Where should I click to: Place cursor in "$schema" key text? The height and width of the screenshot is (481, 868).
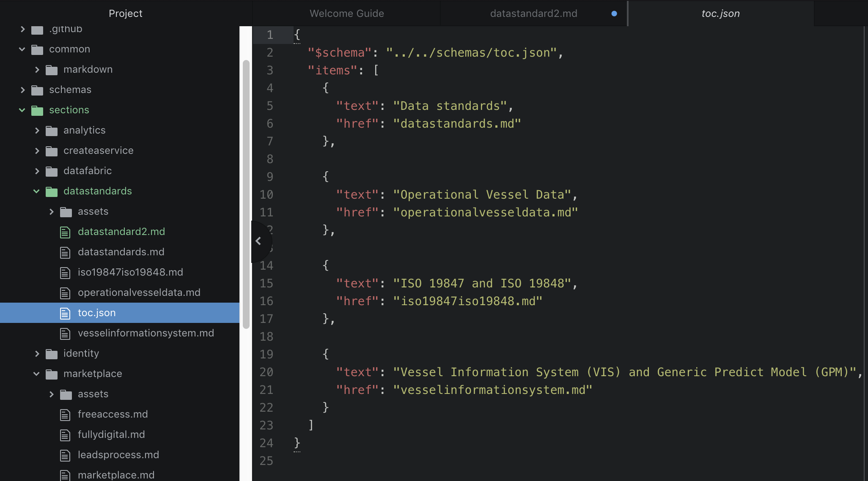pos(339,52)
